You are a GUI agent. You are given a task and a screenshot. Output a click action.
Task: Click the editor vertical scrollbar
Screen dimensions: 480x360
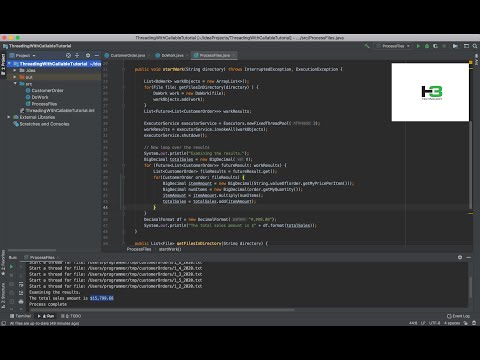click(470, 165)
